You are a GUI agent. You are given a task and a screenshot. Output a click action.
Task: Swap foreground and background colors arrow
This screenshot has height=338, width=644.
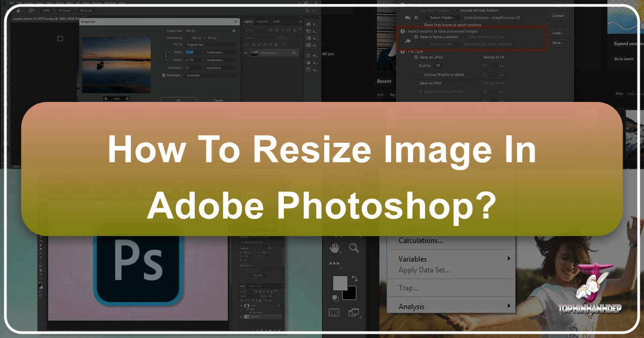[355, 278]
